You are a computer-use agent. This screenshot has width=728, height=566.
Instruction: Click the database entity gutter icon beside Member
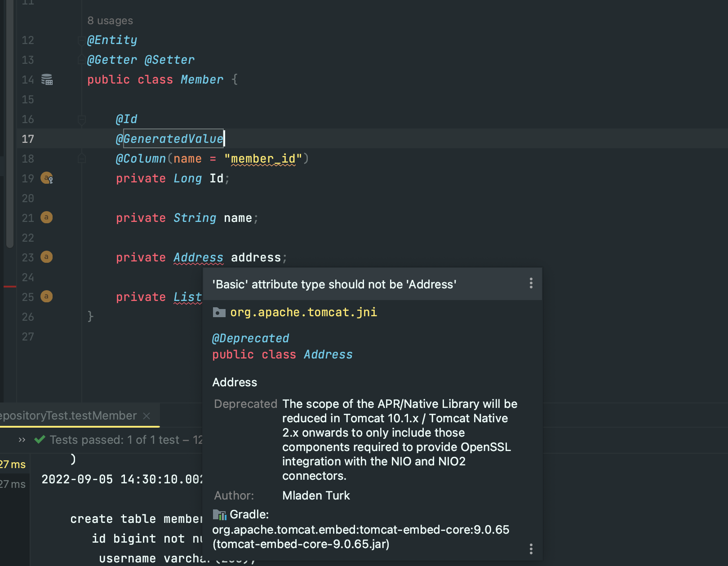click(47, 80)
